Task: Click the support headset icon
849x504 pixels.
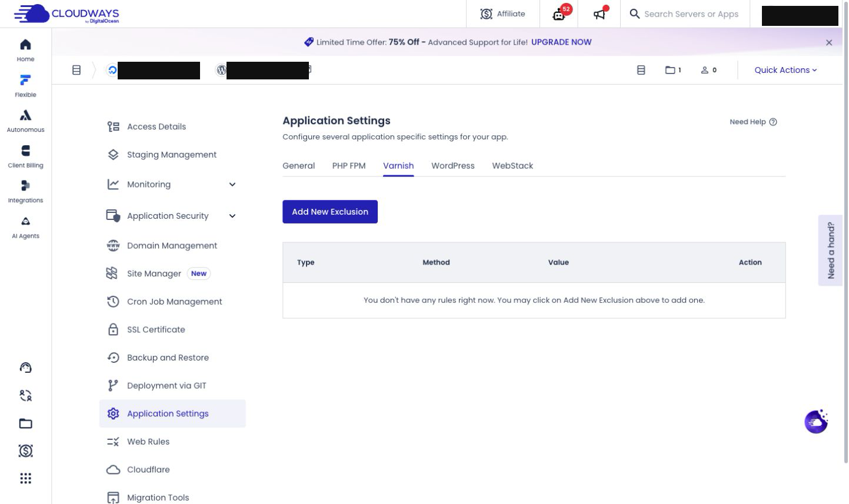Action: click(x=25, y=368)
